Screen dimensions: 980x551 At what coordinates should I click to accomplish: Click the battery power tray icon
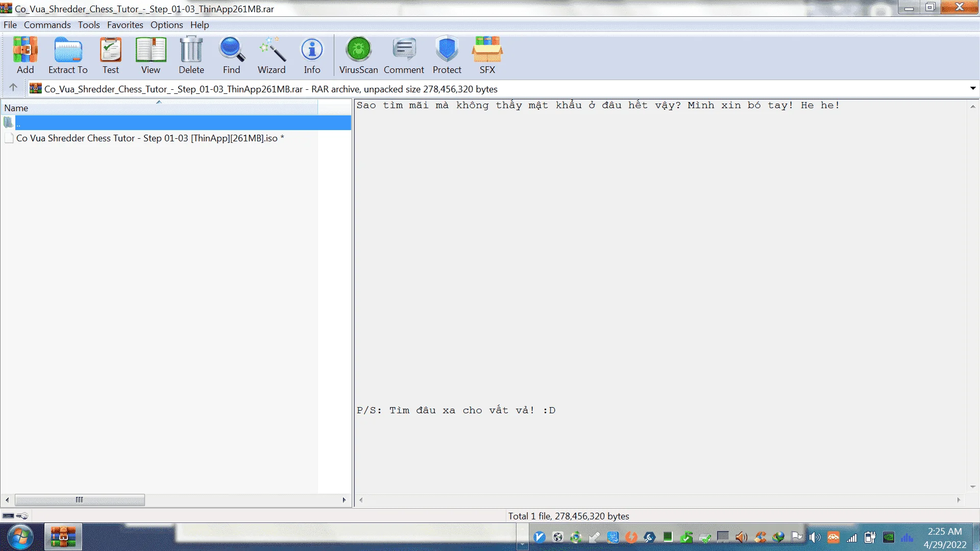coord(870,537)
